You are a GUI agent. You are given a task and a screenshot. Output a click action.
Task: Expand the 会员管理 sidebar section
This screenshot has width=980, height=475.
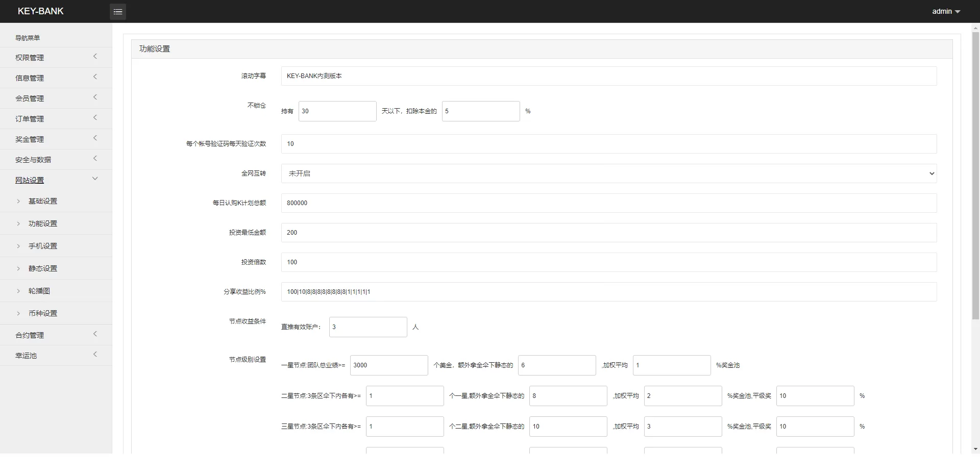pos(56,98)
